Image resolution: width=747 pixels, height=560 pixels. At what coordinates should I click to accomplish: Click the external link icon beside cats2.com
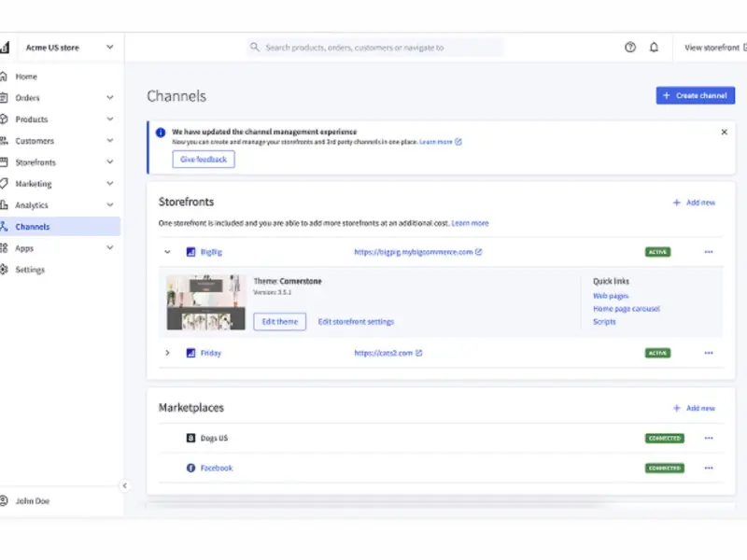tap(418, 353)
